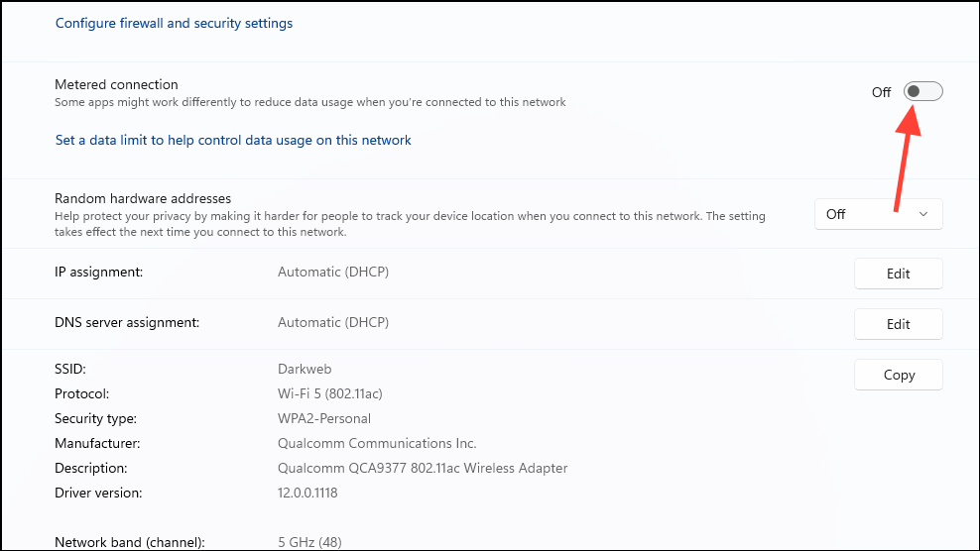Copy the network properties with Copy button
980x551 pixels.
(x=898, y=375)
